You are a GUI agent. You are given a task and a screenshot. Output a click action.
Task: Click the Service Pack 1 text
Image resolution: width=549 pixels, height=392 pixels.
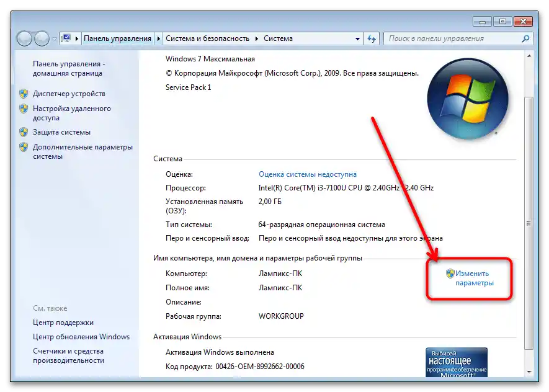[x=189, y=87]
